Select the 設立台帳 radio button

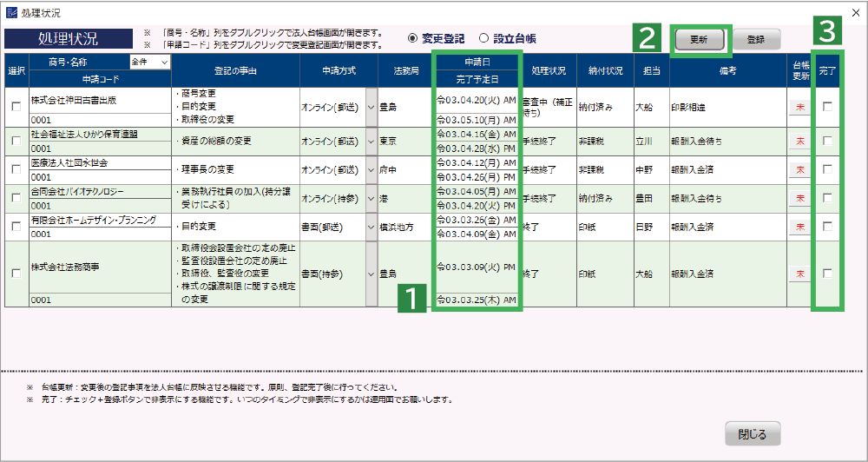pyautogui.click(x=484, y=39)
